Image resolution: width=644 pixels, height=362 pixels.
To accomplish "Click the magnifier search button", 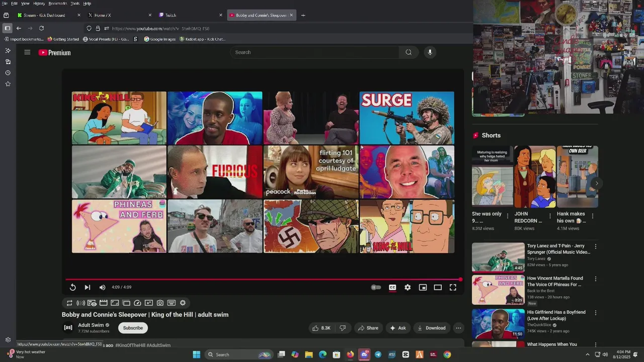I will click(x=409, y=52).
